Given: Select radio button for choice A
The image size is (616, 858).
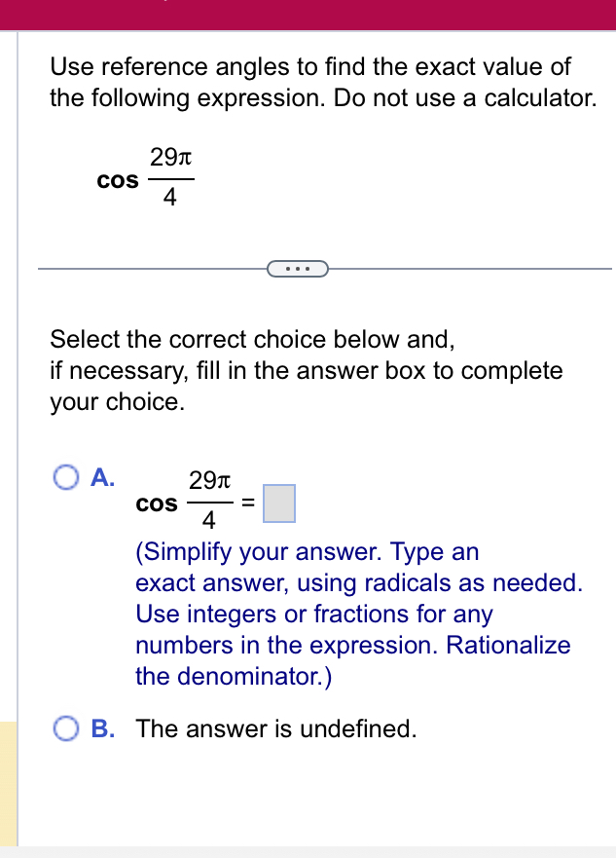Looking at the screenshot, I should point(66,477).
